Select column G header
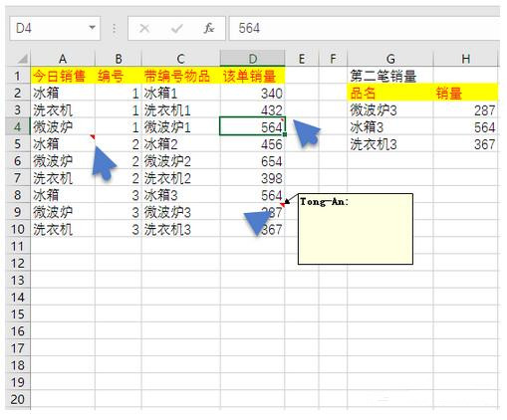507x420 pixels. [x=390, y=59]
